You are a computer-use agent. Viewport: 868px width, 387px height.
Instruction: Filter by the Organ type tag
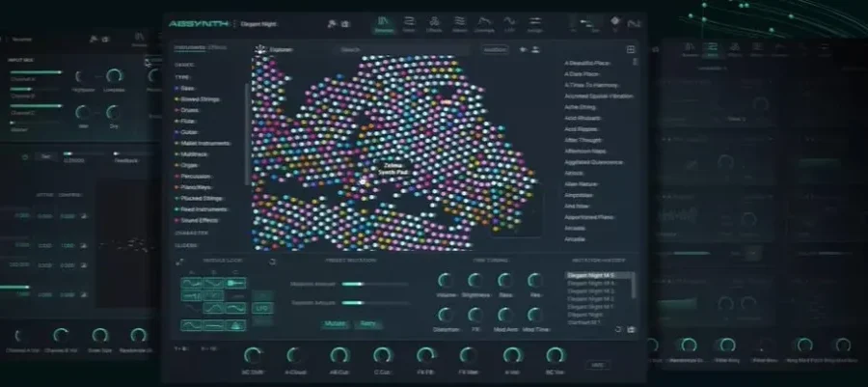coord(188,165)
